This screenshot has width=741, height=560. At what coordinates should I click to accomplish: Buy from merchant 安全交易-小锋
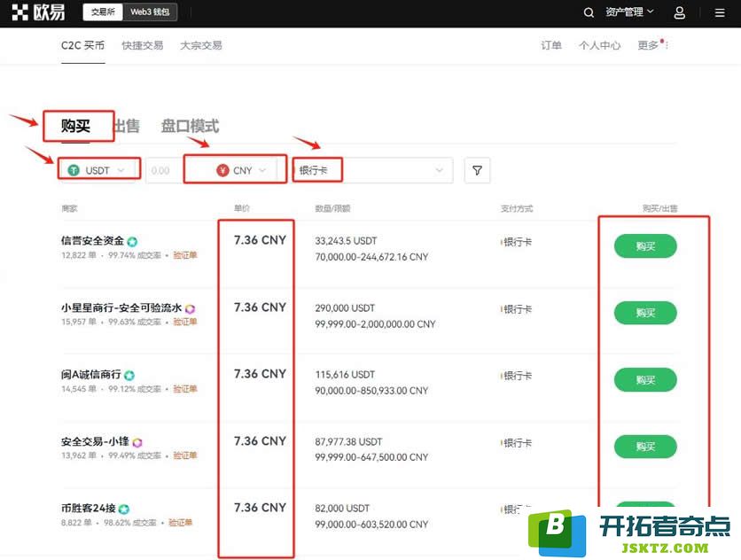[x=645, y=447]
